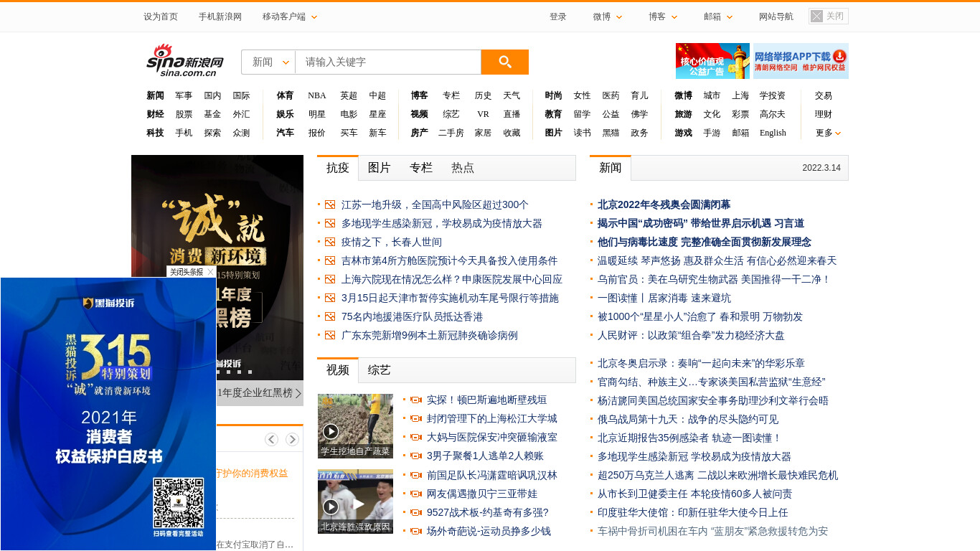
Task: Click image icon beside 多地现学生感染新冠 in 抗疫
Action: [330, 223]
